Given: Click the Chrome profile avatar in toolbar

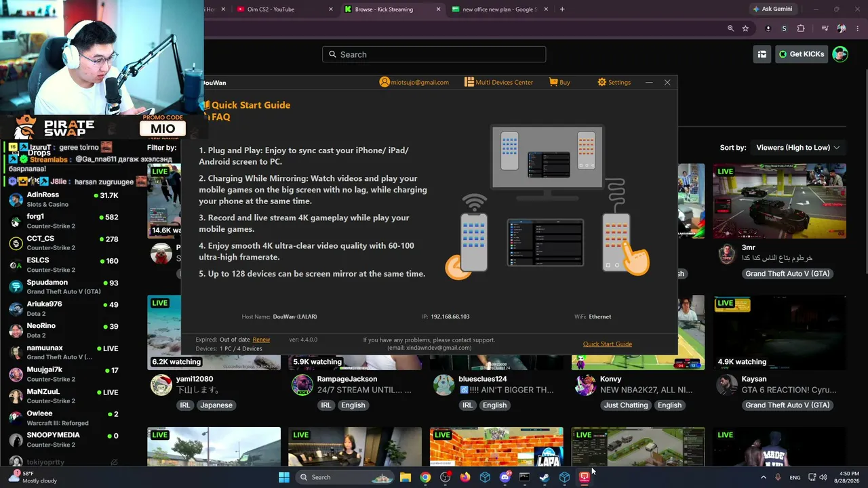Looking at the screenshot, I should 842,28.
